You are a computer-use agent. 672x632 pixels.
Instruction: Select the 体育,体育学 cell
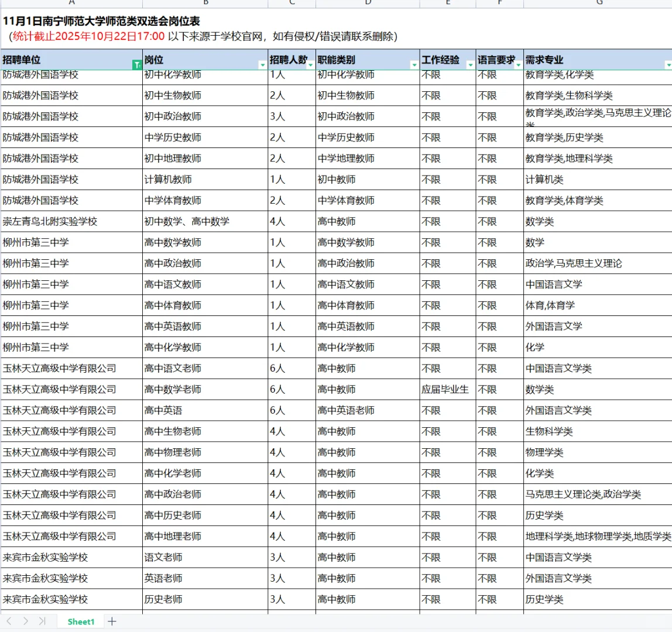pyautogui.click(x=598, y=305)
